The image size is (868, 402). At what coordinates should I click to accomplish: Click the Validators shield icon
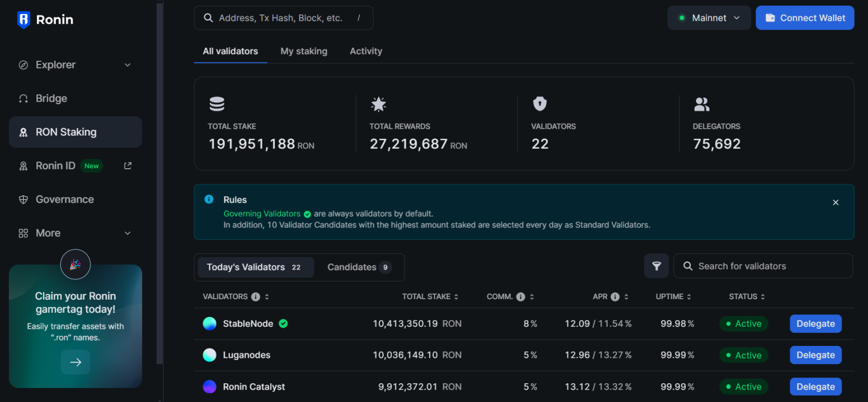click(540, 104)
